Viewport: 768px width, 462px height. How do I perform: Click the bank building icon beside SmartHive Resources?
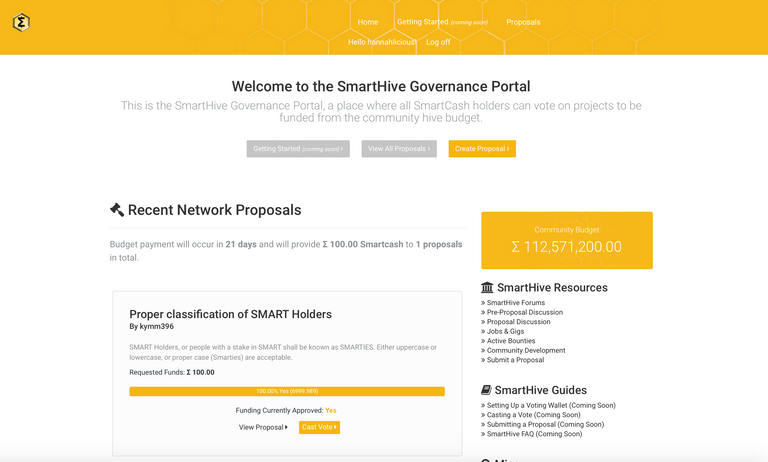click(487, 287)
